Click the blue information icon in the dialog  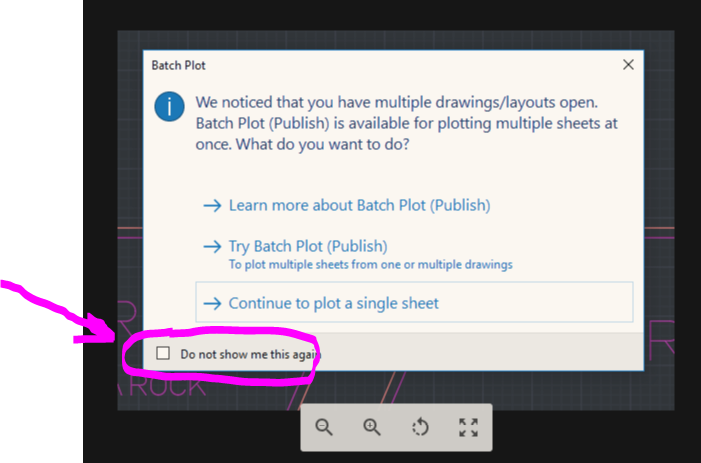tap(169, 106)
